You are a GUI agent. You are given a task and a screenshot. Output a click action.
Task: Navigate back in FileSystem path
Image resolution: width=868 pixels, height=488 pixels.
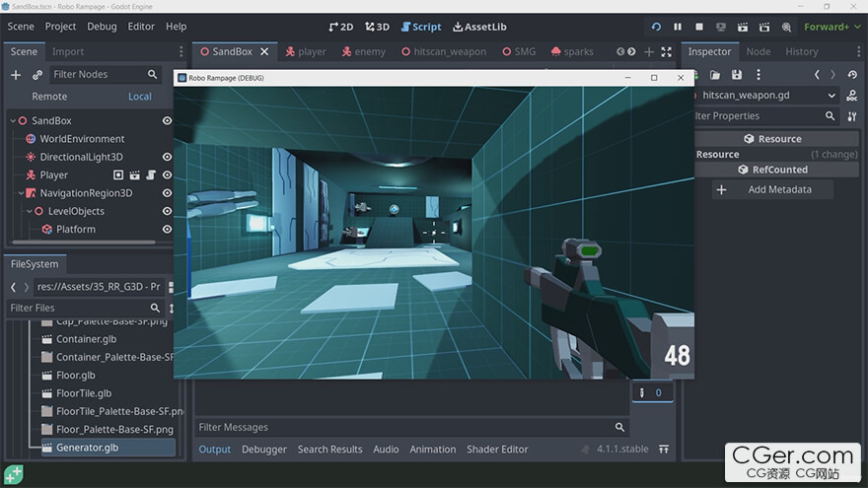tap(13, 287)
